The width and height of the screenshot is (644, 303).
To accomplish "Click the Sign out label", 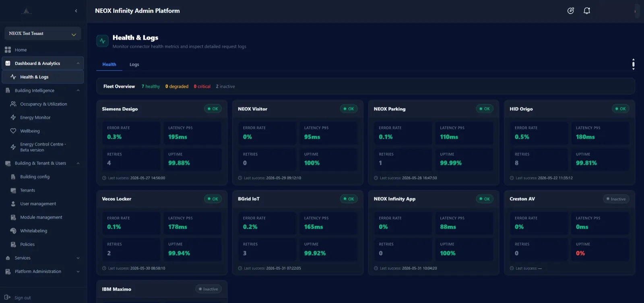I will pyautogui.click(x=23, y=298).
